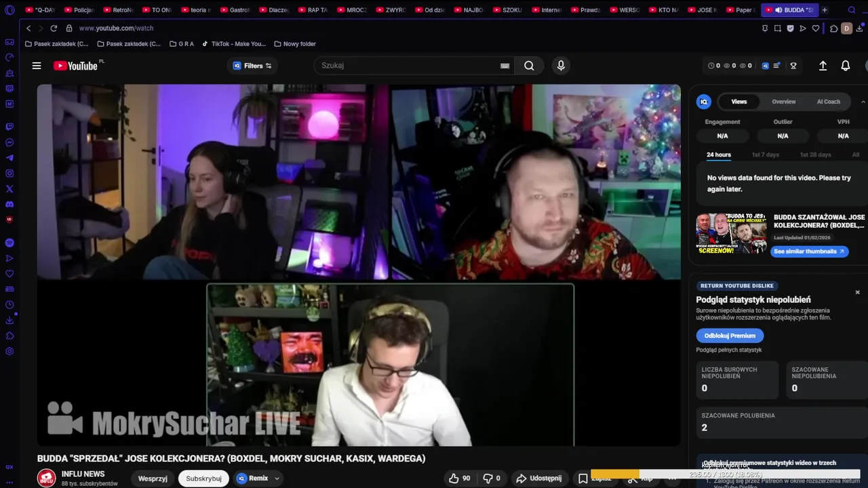Go back in browser history

[28, 28]
